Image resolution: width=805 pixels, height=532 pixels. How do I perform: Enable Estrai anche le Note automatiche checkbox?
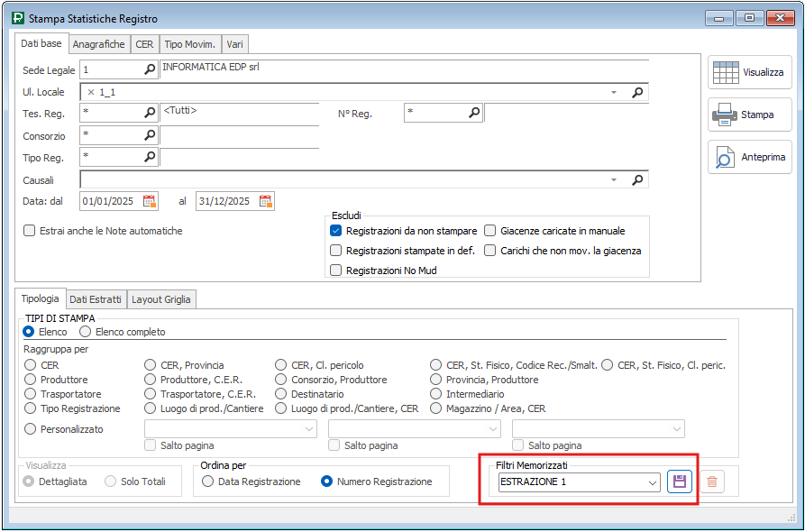(30, 231)
